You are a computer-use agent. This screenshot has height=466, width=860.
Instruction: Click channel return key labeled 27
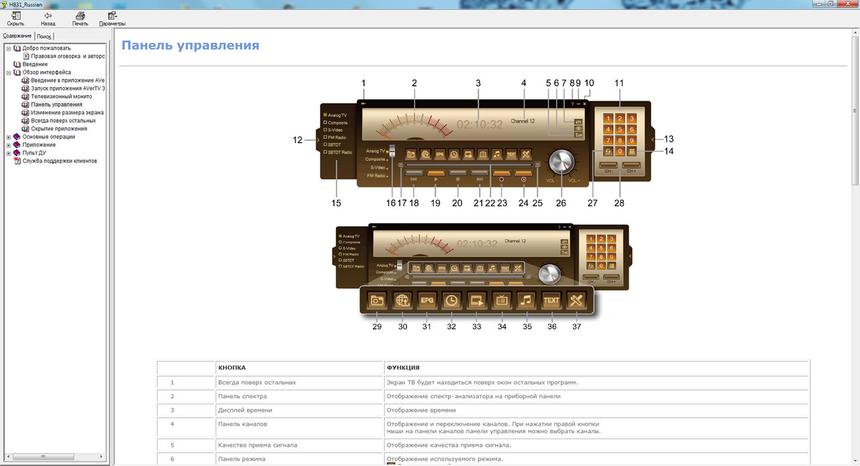pos(608,151)
